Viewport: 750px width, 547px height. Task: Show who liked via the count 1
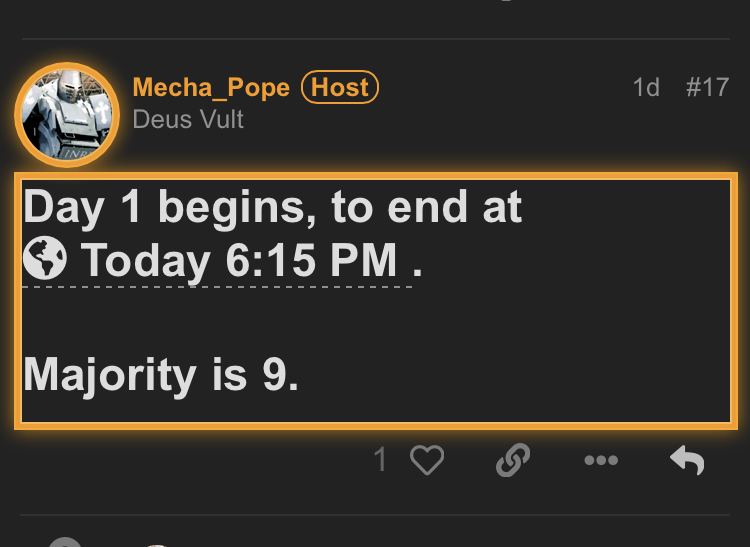[x=380, y=460]
